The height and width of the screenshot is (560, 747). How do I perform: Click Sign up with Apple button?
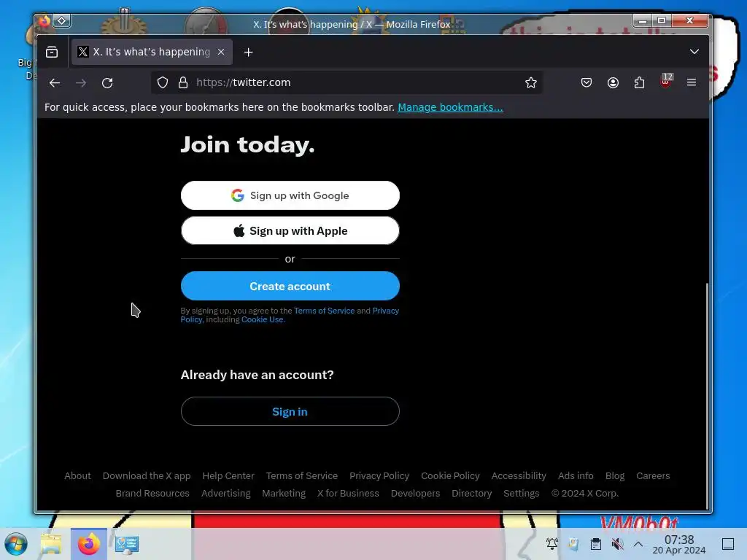290,230
